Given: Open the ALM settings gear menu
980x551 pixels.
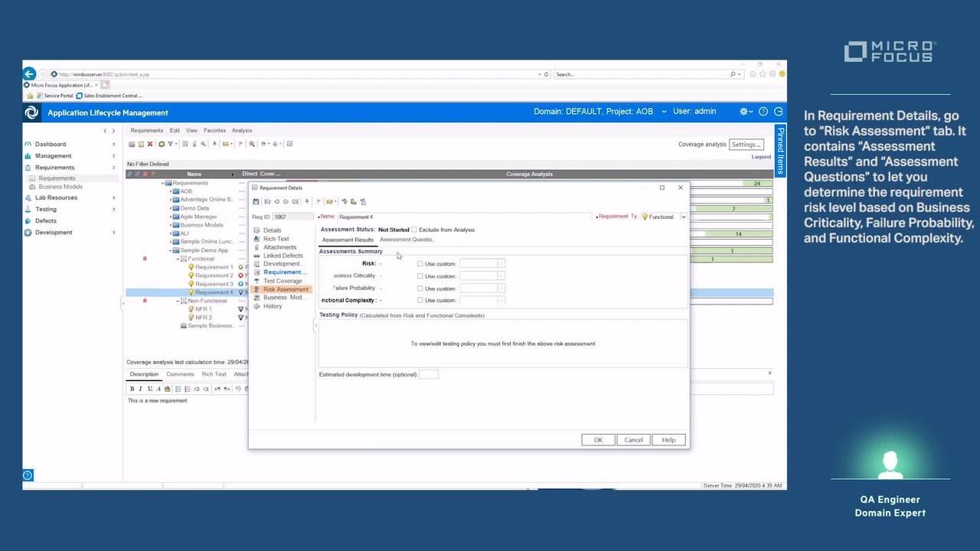Looking at the screenshot, I should coord(745,112).
